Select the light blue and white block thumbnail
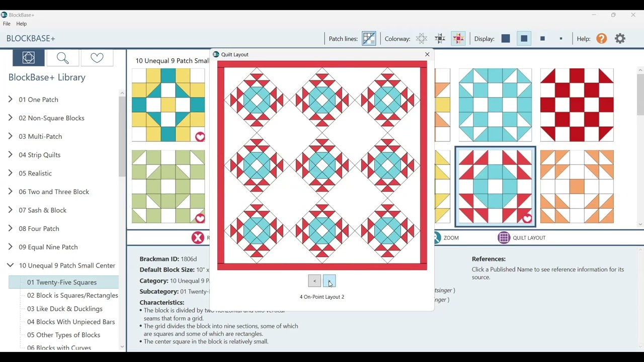The image size is (644, 362). coord(495,105)
